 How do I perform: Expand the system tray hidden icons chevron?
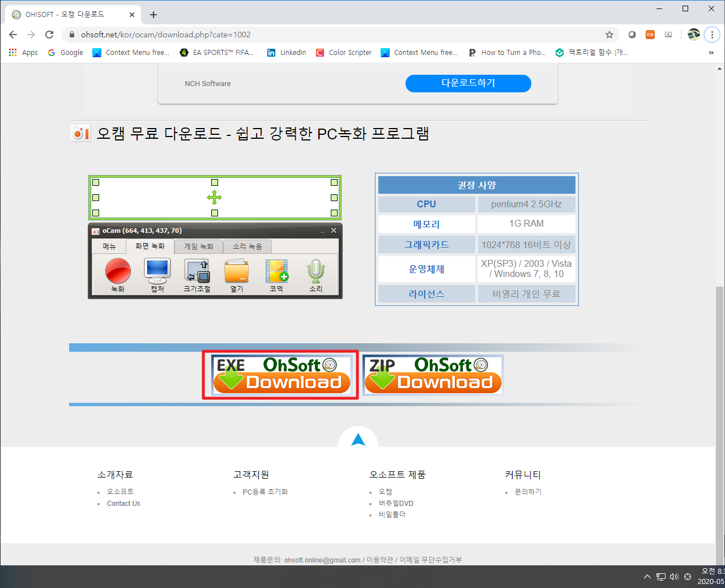pyautogui.click(x=647, y=577)
